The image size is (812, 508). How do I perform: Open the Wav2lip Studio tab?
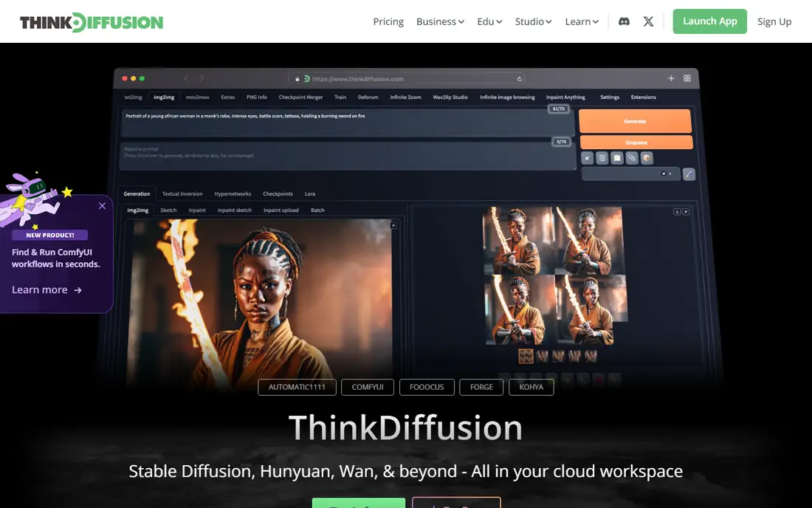[x=450, y=97]
